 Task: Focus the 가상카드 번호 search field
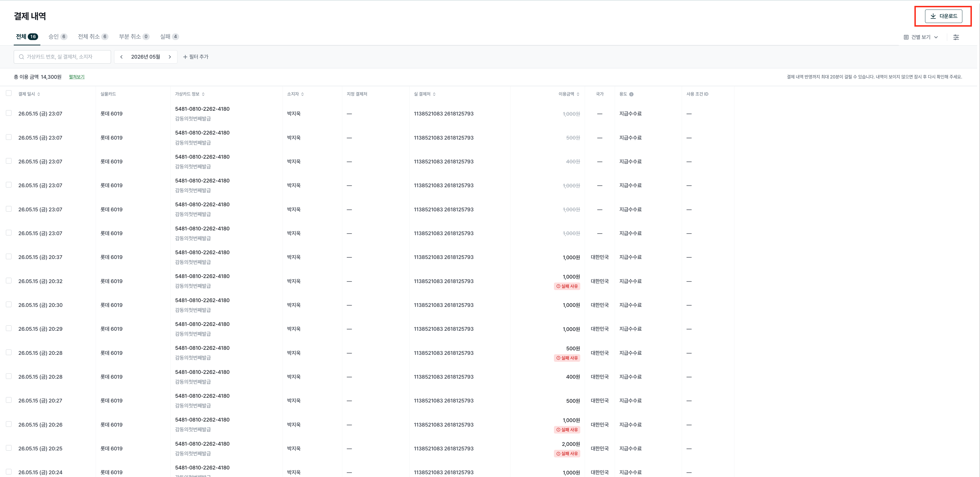(63, 57)
